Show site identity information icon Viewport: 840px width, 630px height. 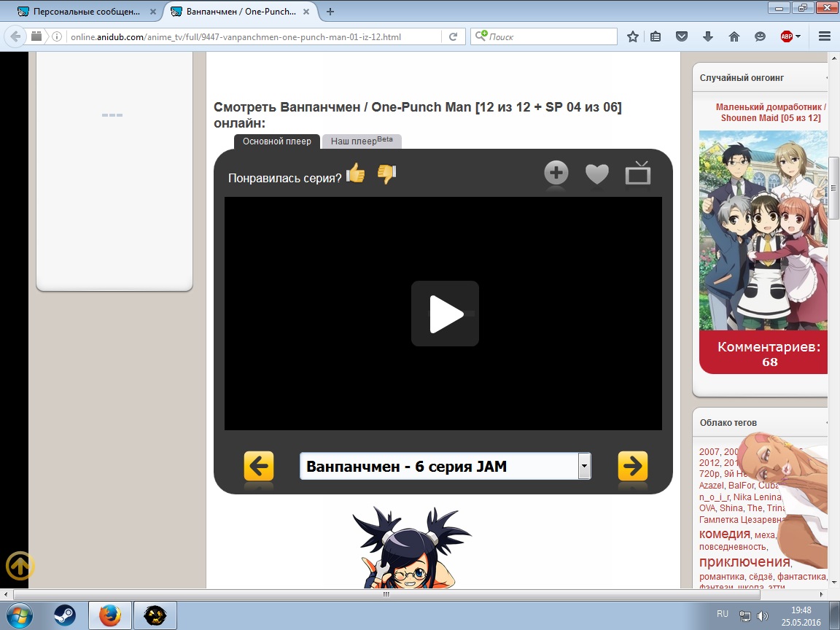pyautogui.click(x=57, y=36)
